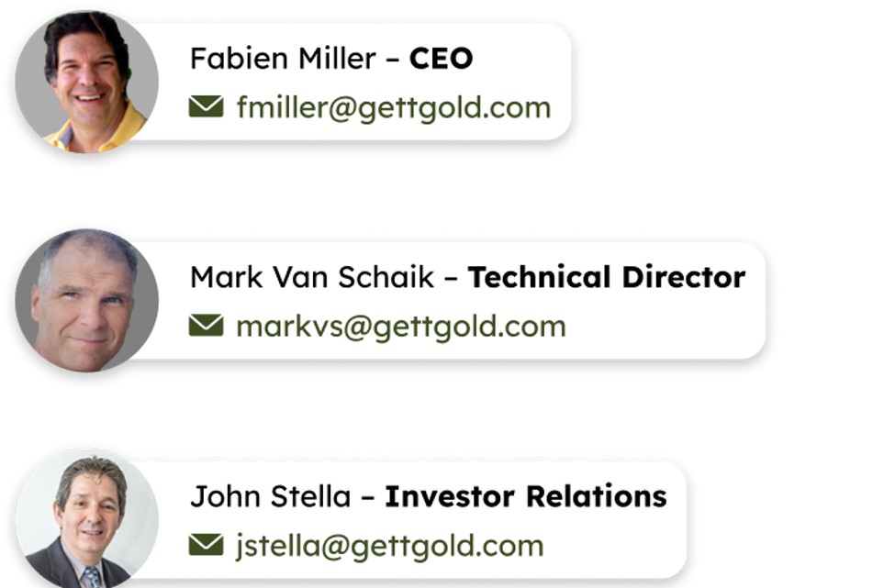Click the dash before Investor Relations
This screenshot has height=588, width=895.
(368, 497)
